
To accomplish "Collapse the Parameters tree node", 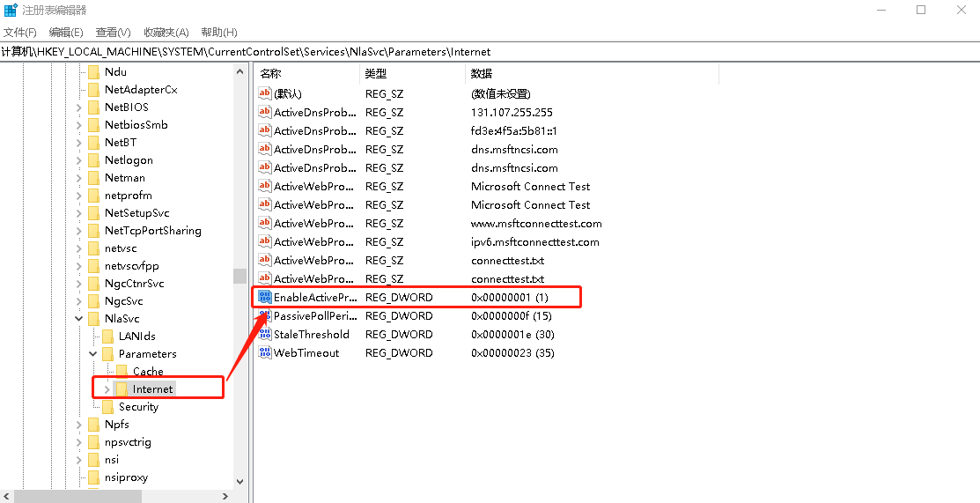I will [x=93, y=354].
